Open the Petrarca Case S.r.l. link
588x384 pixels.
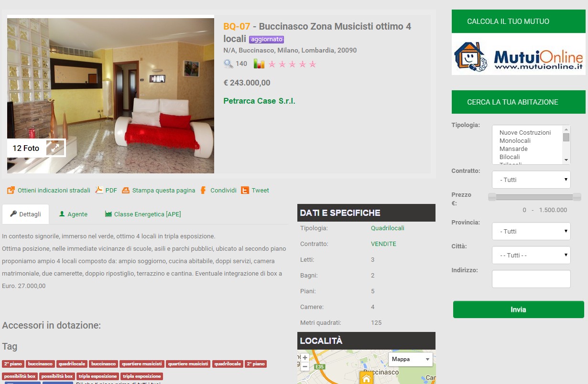coord(259,101)
